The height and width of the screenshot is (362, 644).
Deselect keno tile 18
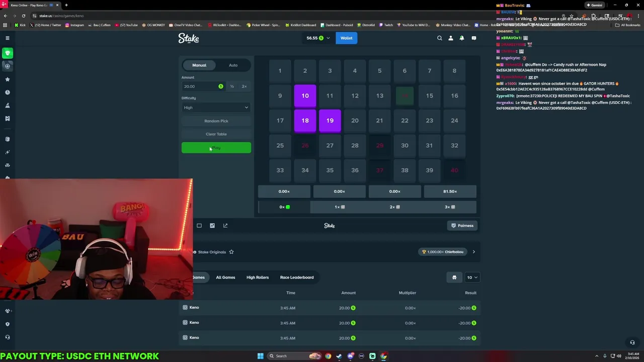click(305, 121)
